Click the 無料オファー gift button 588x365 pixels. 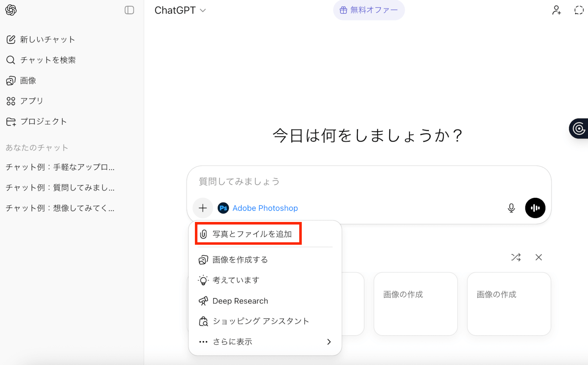click(x=369, y=10)
